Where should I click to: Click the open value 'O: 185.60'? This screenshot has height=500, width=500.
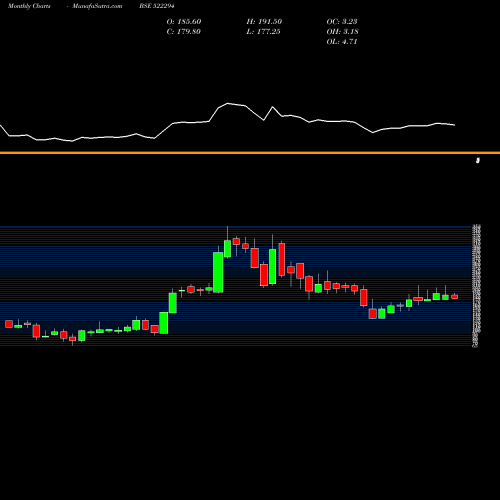[184, 22]
